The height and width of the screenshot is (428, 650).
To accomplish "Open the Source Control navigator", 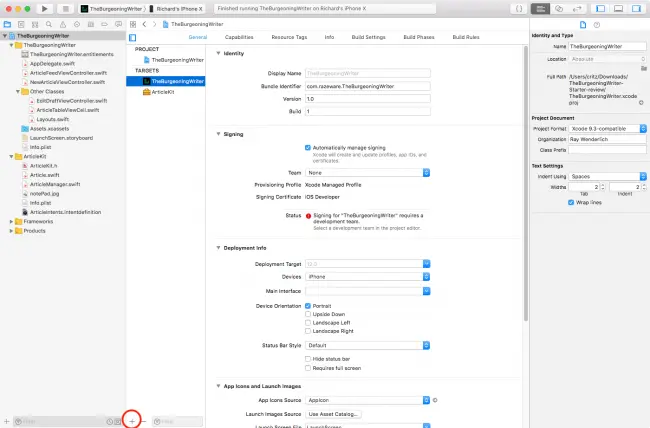I will pyautogui.click(x=21, y=24).
